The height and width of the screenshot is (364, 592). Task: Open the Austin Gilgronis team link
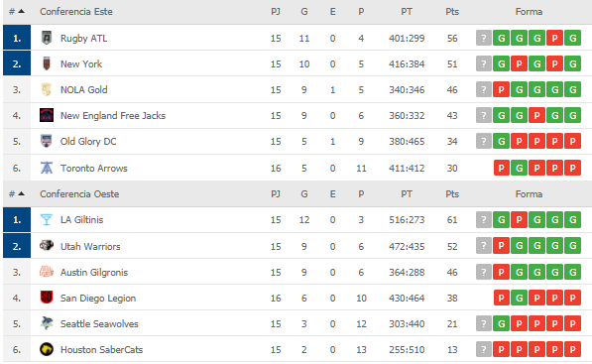pyautogui.click(x=94, y=272)
